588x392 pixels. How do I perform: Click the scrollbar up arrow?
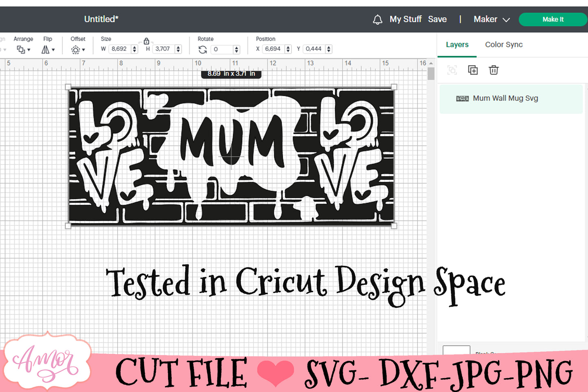point(431,63)
